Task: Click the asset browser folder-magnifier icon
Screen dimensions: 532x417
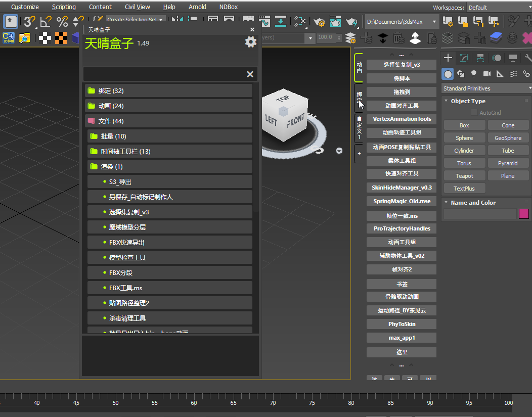Action: click(x=24, y=37)
